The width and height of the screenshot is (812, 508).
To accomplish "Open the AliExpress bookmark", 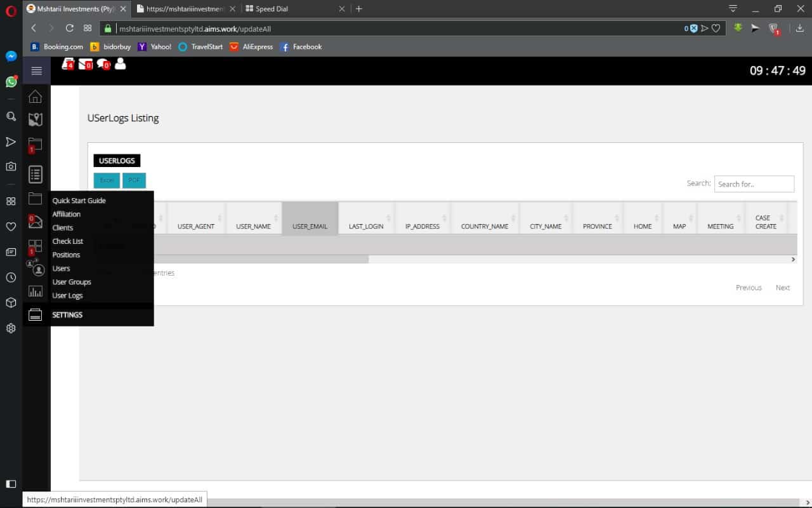I will (252, 47).
